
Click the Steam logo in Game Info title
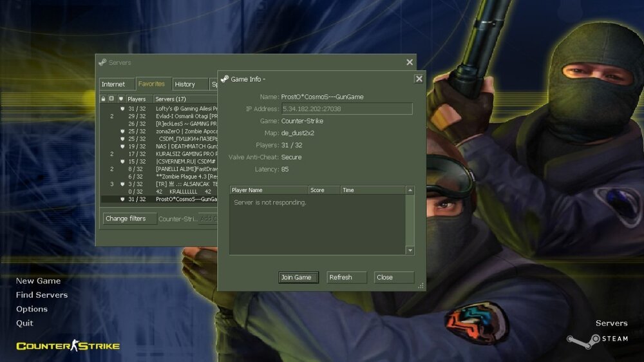point(225,79)
